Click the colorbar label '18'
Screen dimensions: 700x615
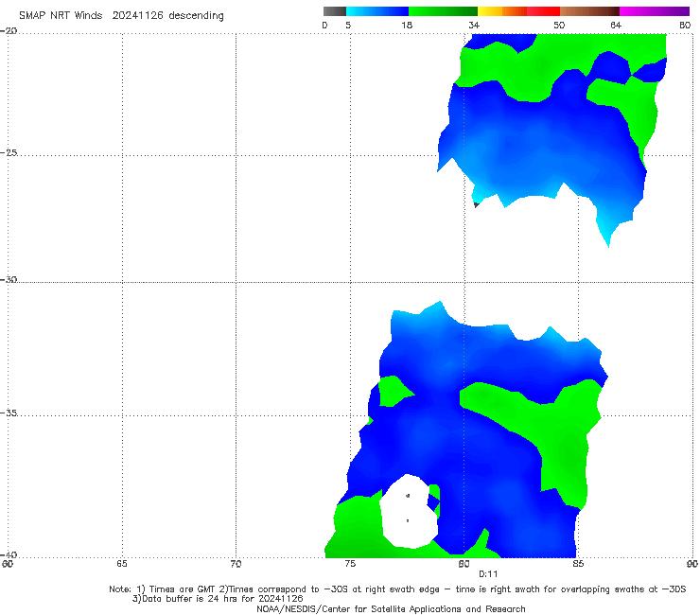coord(407,26)
